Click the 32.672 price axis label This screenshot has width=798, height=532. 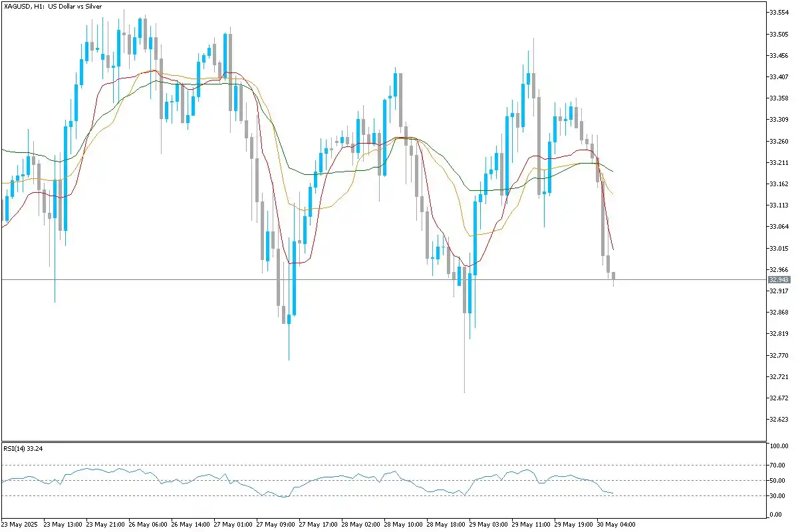point(779,398)
